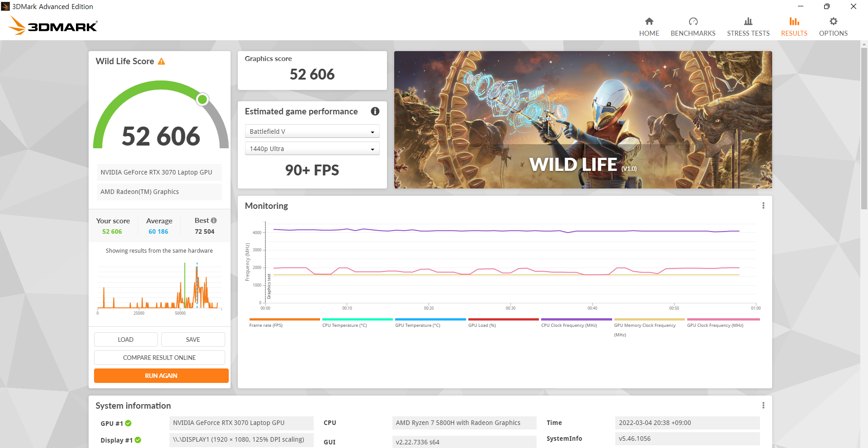The height and width of the screenshot is (448, 868).
Task: Click the monitoring frequency graph area
Action: coord(510,262)
